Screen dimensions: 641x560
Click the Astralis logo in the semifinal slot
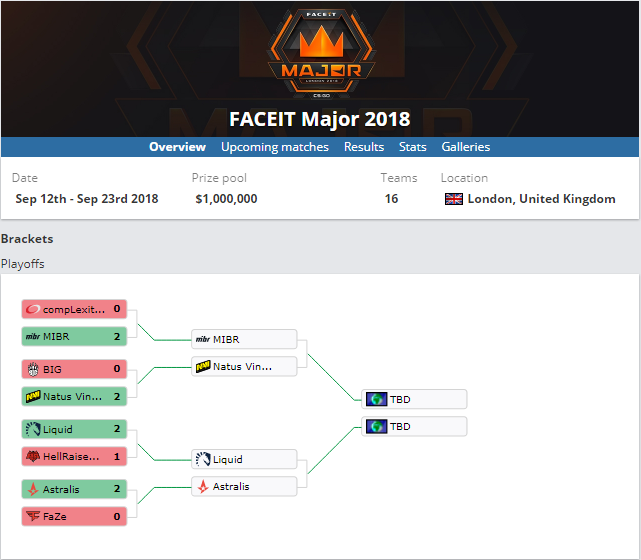tap(203, 486)
